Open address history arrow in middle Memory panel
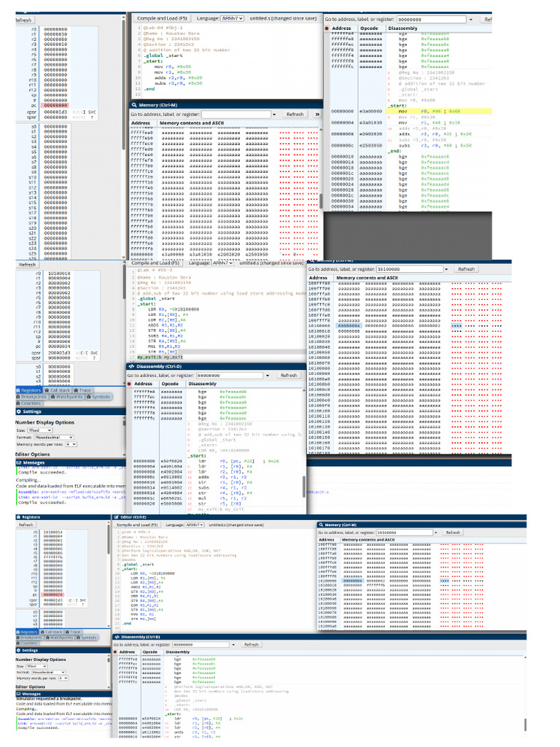This screenshot has width=560, height=747. pos(446,269)
